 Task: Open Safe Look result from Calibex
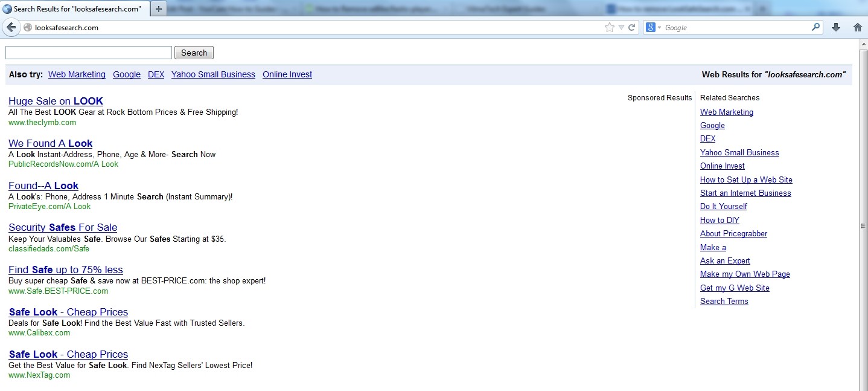click(68, 312)
